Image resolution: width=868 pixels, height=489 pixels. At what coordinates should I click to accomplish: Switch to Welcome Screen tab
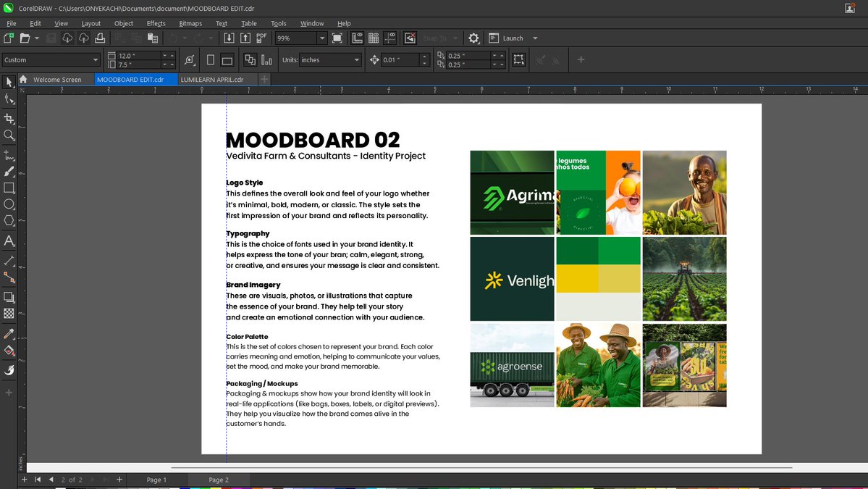click(57, 80)
